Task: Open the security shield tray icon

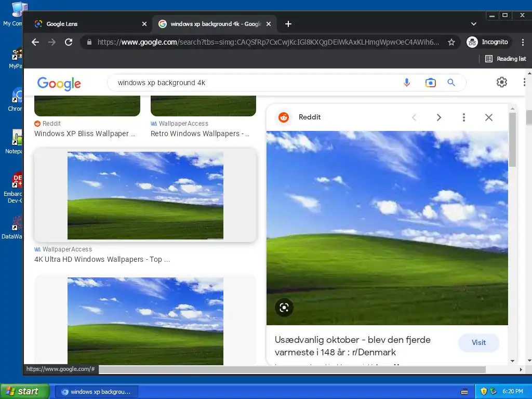Action: 483,392
